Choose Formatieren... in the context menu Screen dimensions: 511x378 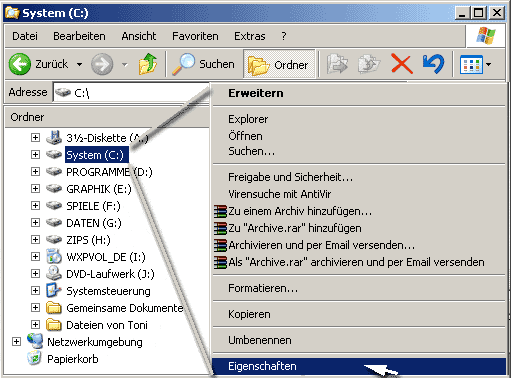tap(359, 288)
